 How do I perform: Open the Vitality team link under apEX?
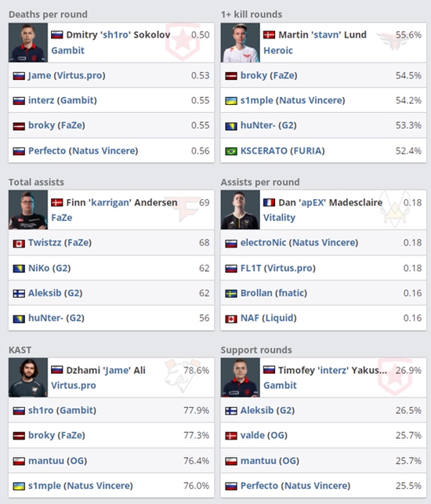click(x=279, y=218)
